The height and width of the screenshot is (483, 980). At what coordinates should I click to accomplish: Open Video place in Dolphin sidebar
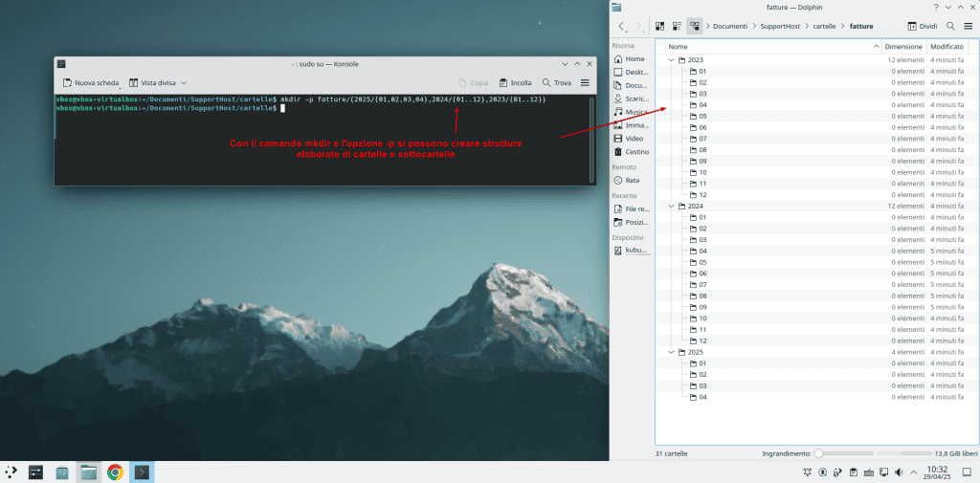coord(631,138)
